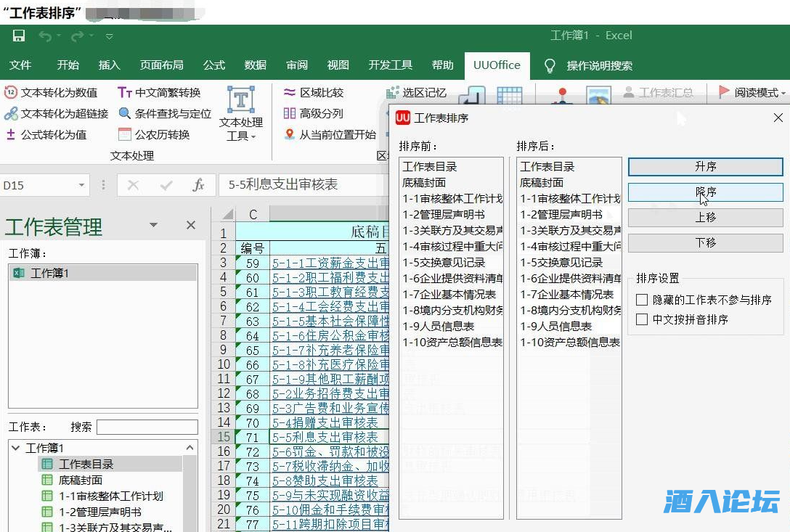Open the 文本处理工具 large icon
The height and width of the screenshot is (532, 790).
tap(241, 100)
